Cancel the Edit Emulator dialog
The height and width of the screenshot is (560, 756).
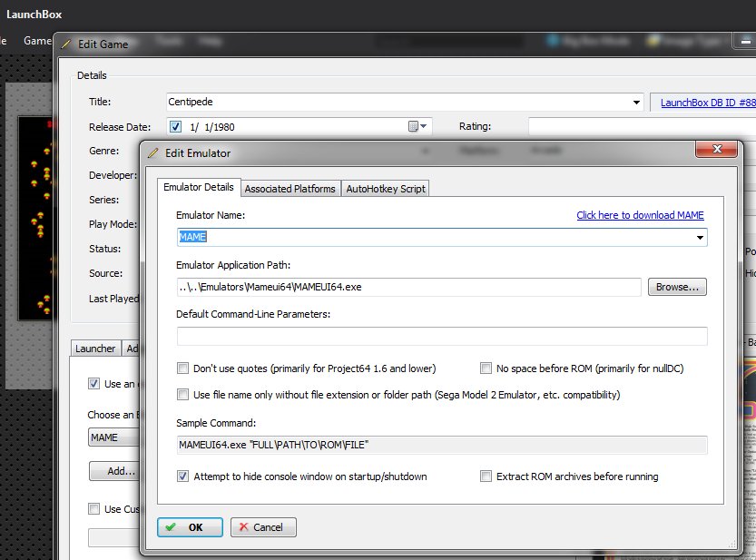click(263, 527)
